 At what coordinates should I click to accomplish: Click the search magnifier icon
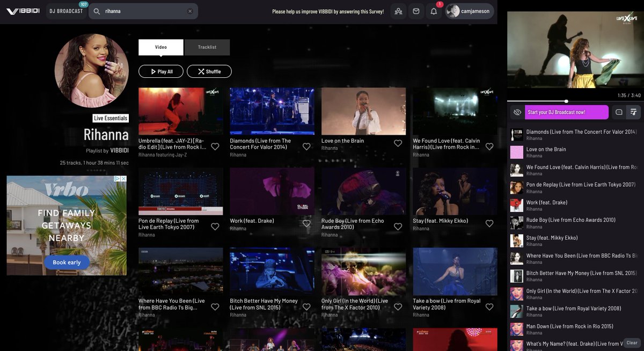point(97,11)
